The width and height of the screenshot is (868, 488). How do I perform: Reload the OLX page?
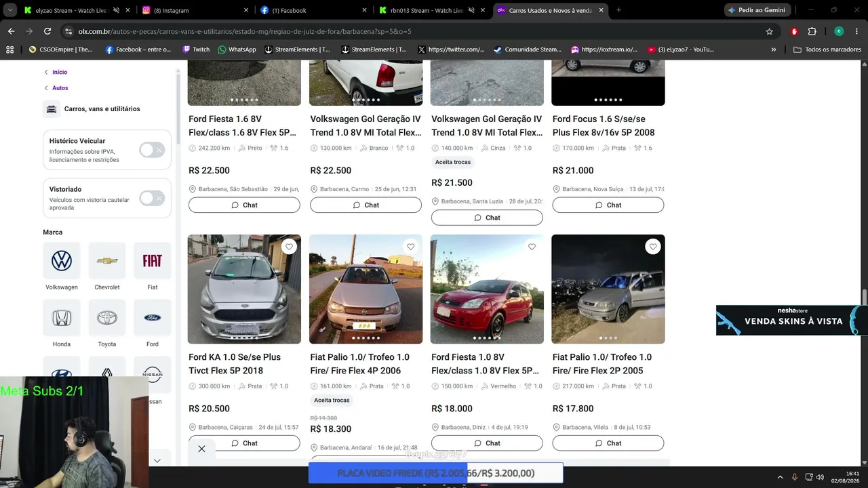(x=47, y=31)
